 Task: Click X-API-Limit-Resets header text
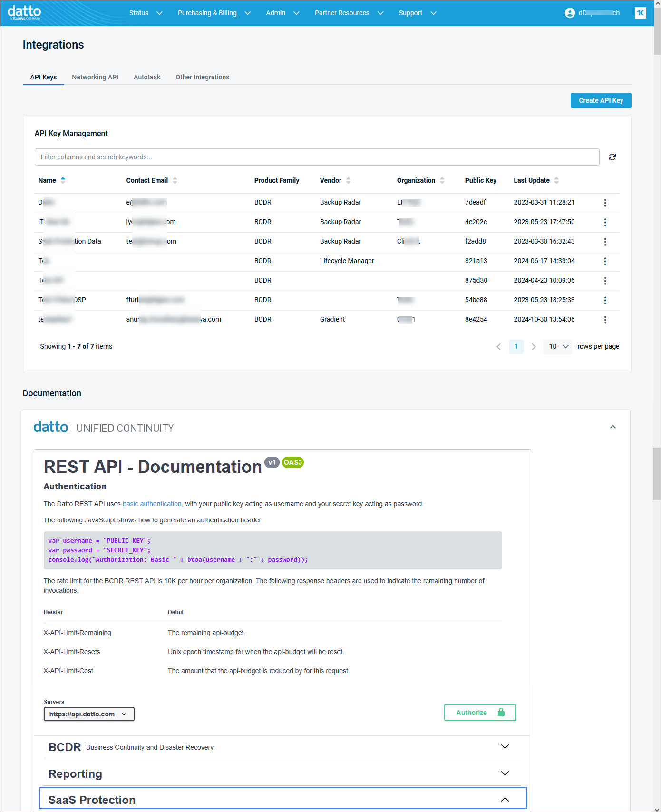[x=72, y=652]
